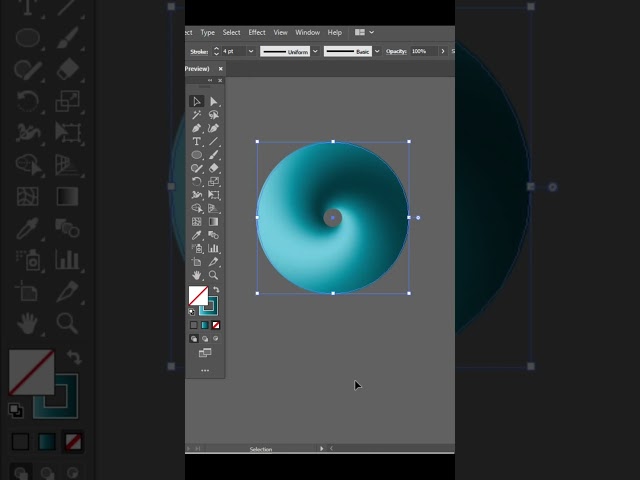Select the Eyedropper tool
Screen dimensions: 640x480
tap(197, 235)
